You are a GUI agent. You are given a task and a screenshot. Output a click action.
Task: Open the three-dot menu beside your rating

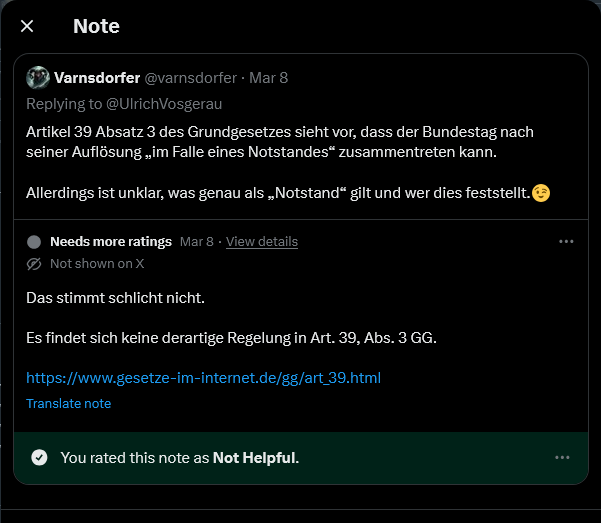click(562, 458)
